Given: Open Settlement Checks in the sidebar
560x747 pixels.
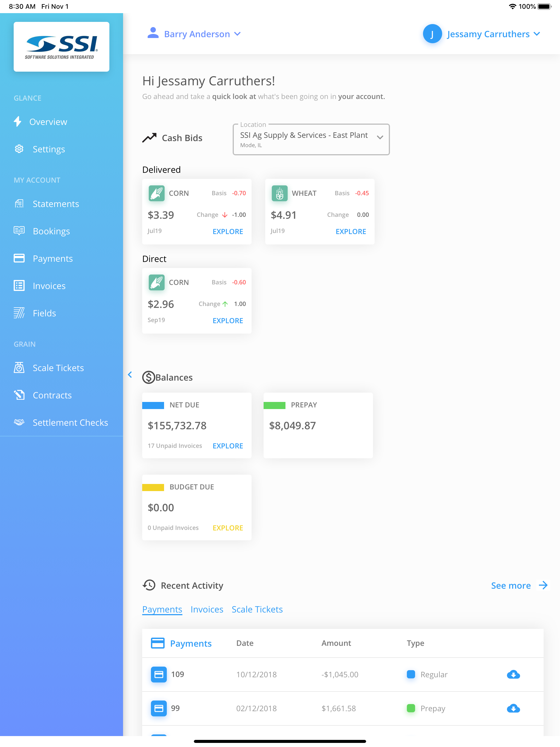Looking at the screenshot, I should (70, 422).
